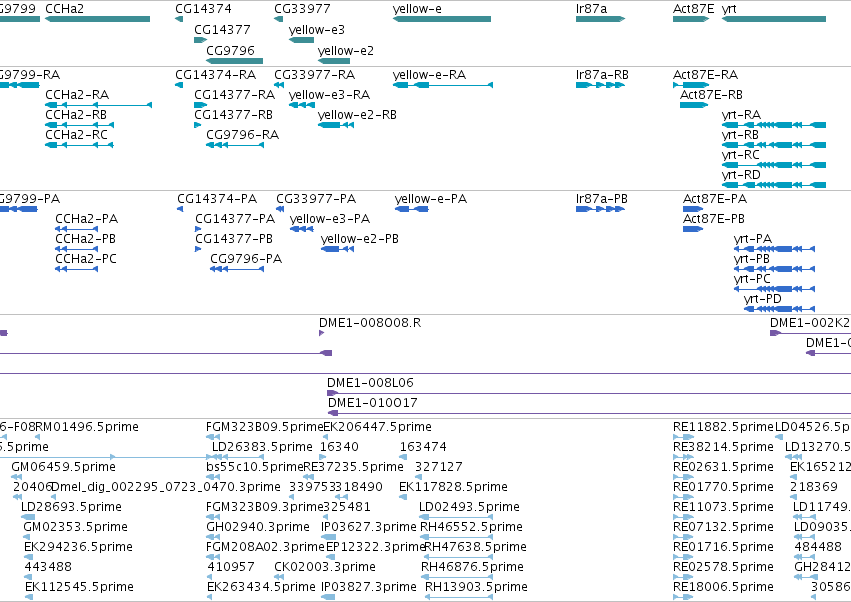The width and height of the screenshot is (851, 602).
Task: Click EST label IP03827.3prime
Action: pos(369,587)
